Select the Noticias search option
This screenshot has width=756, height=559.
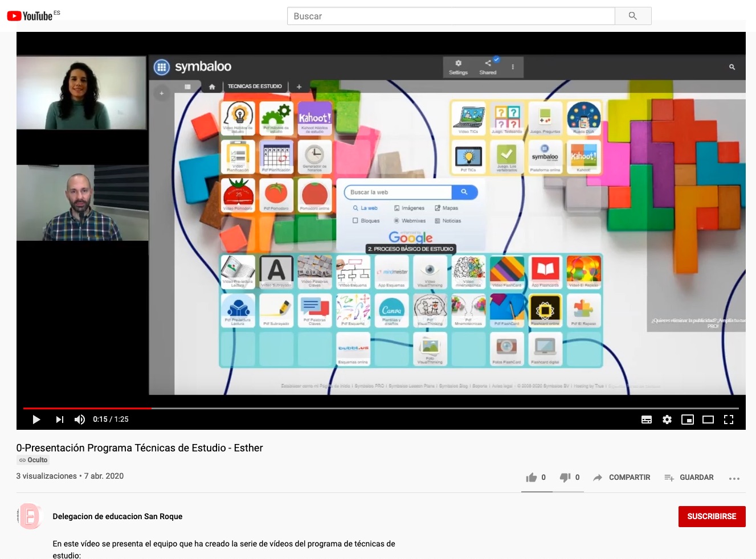click(448, 221)
